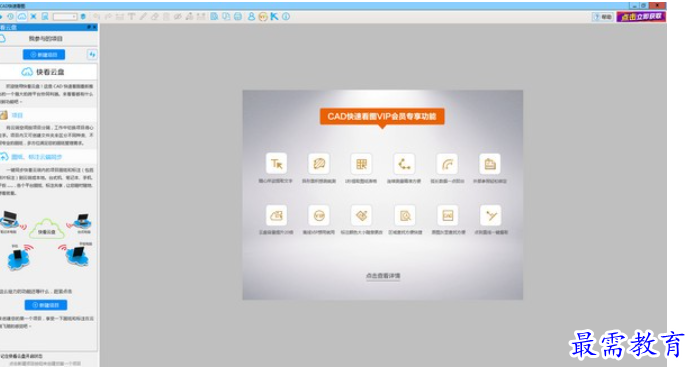Click the hide annotations eye icon
This screenshot has width=693, height=376.
coord(178,17)
